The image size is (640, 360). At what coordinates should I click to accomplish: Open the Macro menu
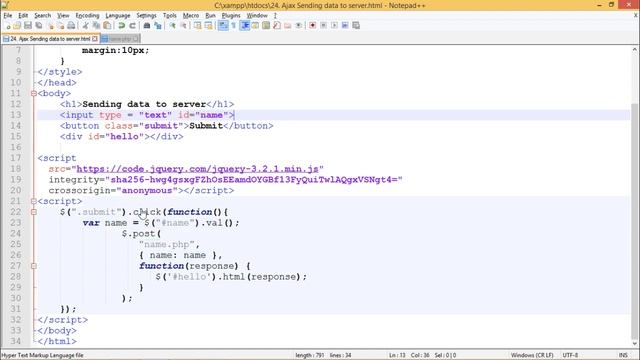(191, 16)
